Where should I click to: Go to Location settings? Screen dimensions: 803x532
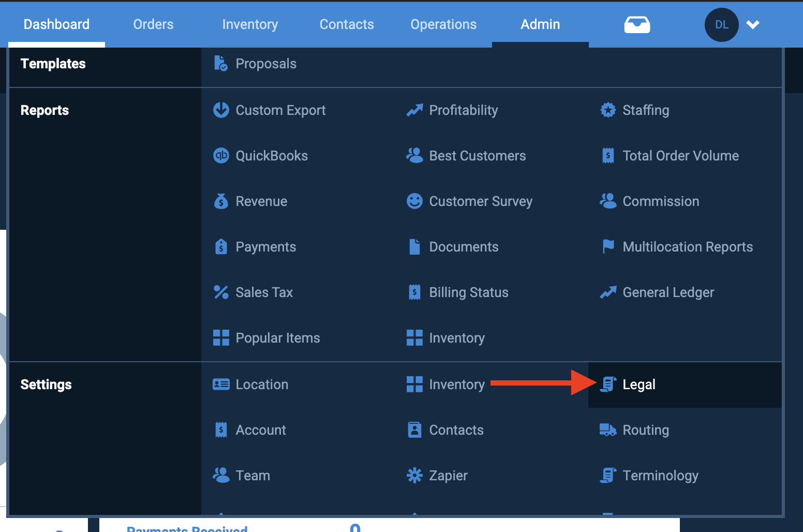262,385
